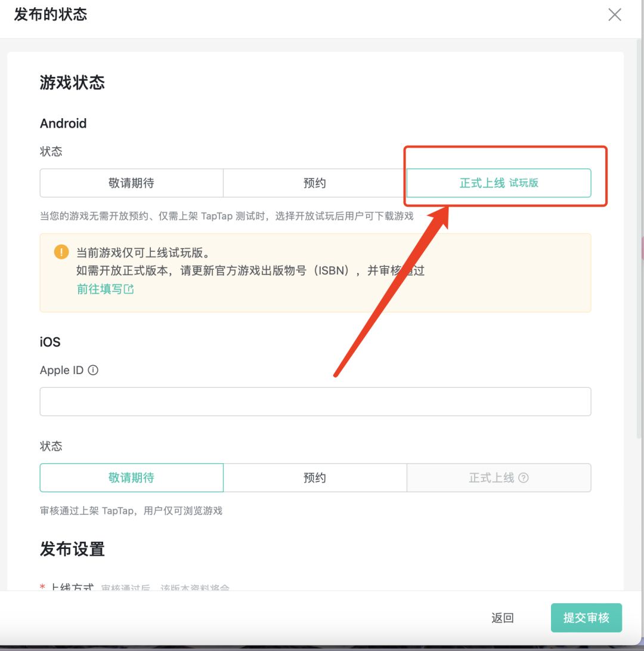Select 预约 for Android status
The height and width of the screenshot is (651, 644).
(315, 183)
